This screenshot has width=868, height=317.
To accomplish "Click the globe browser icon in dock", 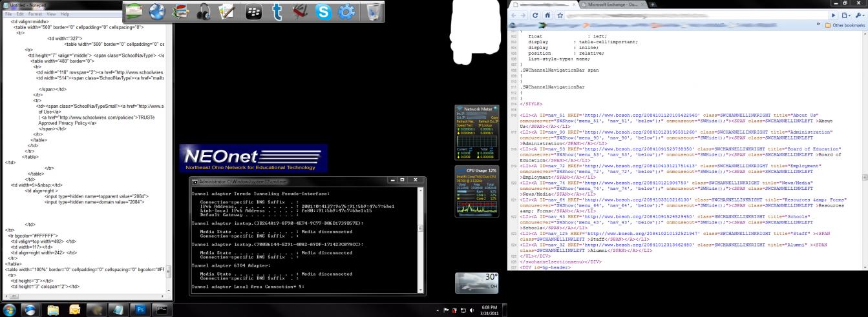I will [158, 12].
